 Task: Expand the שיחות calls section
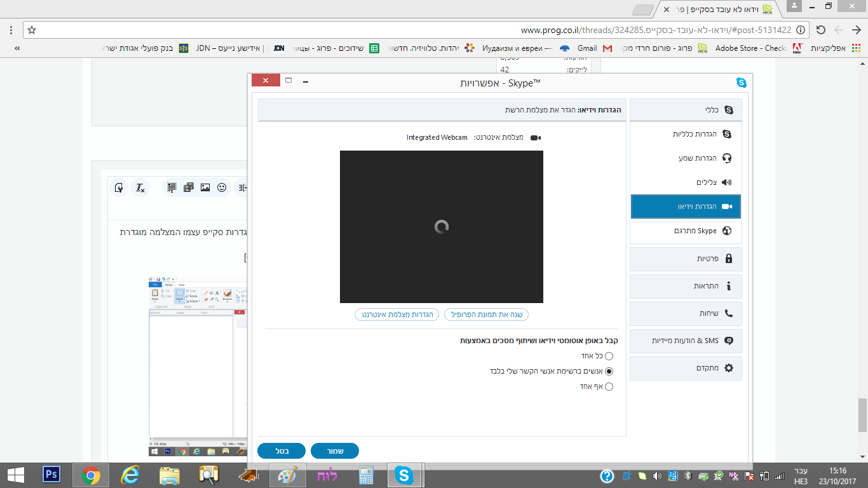(686, 313)
